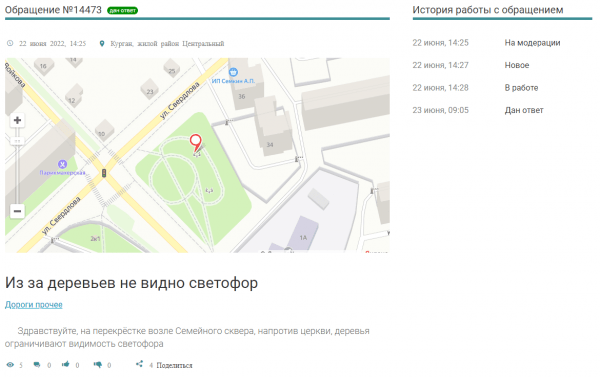
Task: Click building number 34 on the map
Action: [x=270, y=145]
